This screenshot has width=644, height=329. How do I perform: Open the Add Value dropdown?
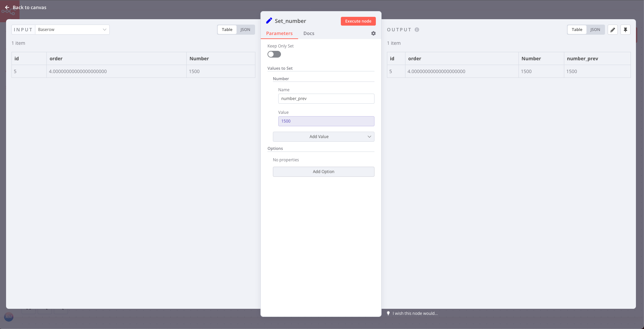click(x=324, y=137)
